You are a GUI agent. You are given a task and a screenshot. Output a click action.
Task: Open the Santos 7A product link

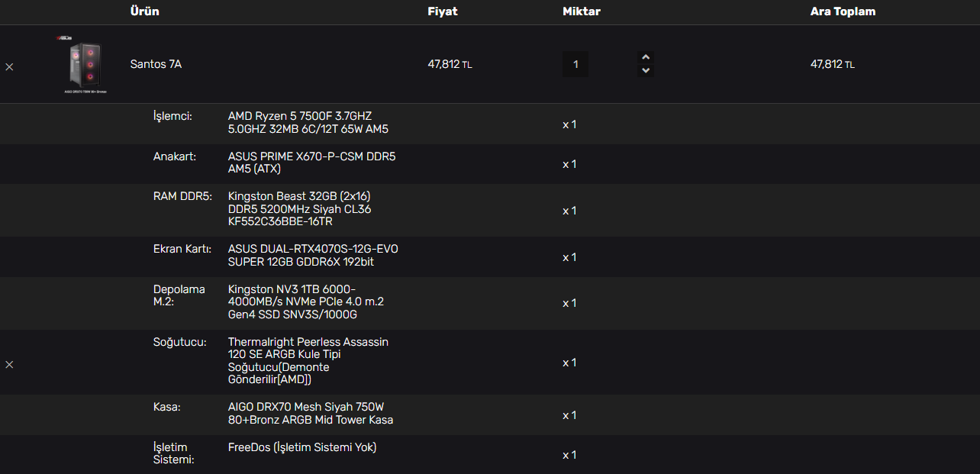click(x=156, y=64)
